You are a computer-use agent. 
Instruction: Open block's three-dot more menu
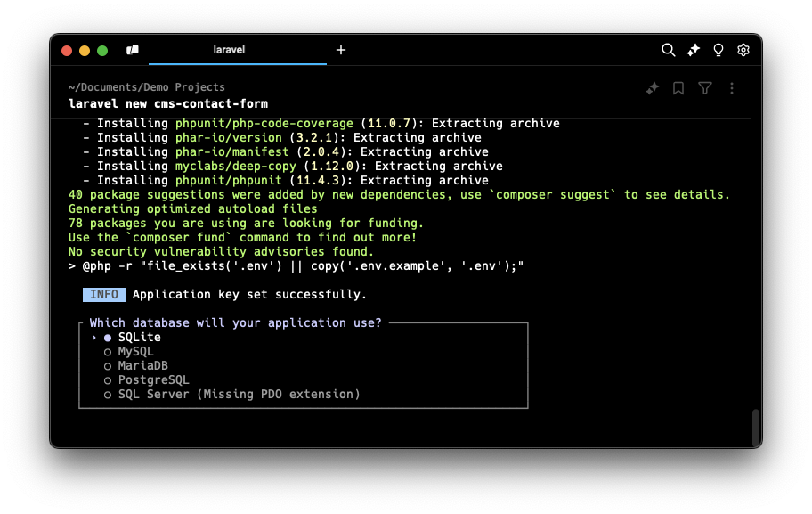click(x=731, y=88)
